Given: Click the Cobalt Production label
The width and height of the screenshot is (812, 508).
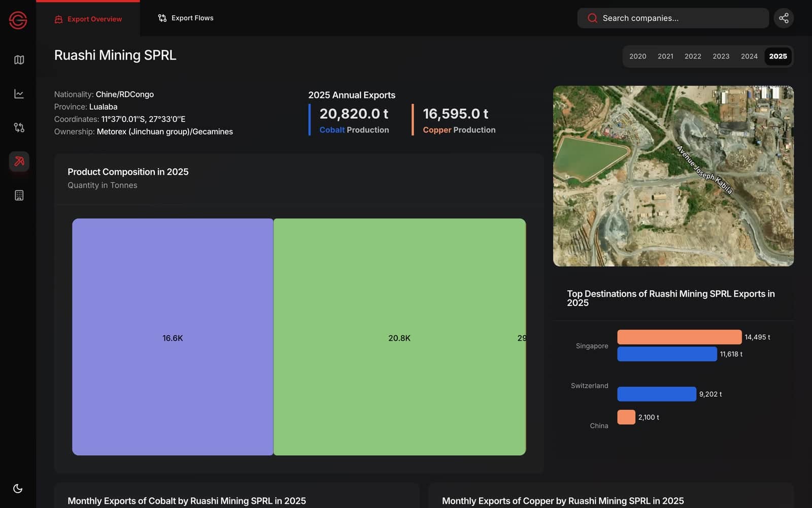Looking at the screenshot, I should [x=354, y=130].
